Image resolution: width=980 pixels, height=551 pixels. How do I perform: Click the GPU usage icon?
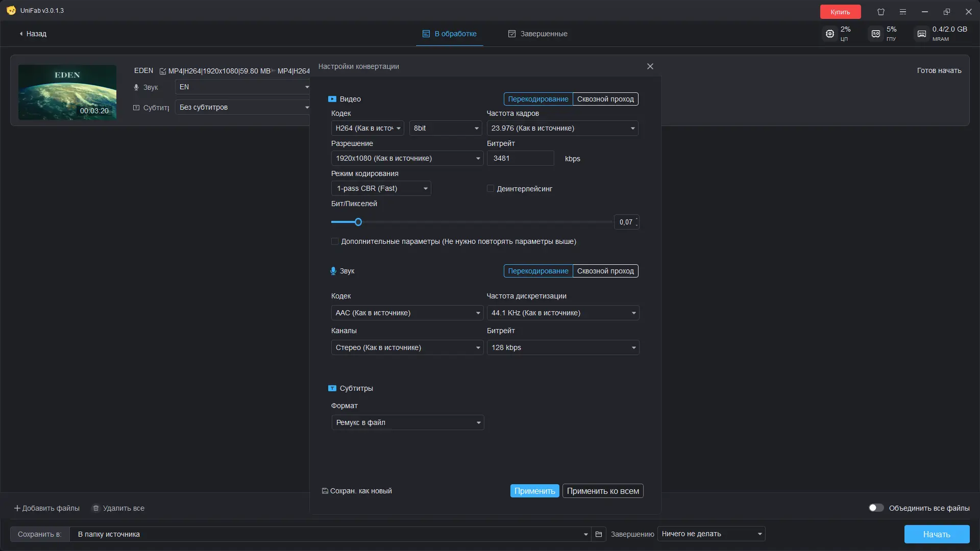[876, 34]
